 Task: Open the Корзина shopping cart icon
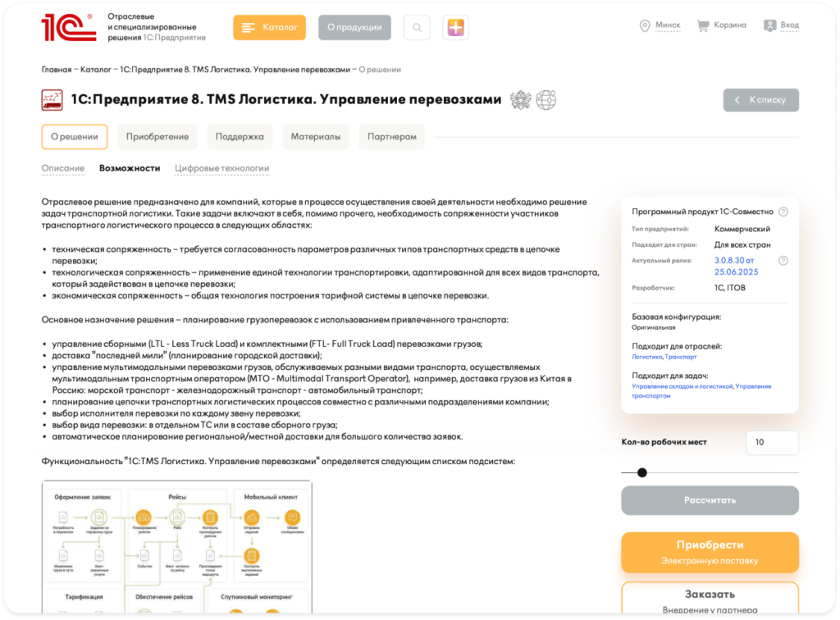tap(703, 25)
